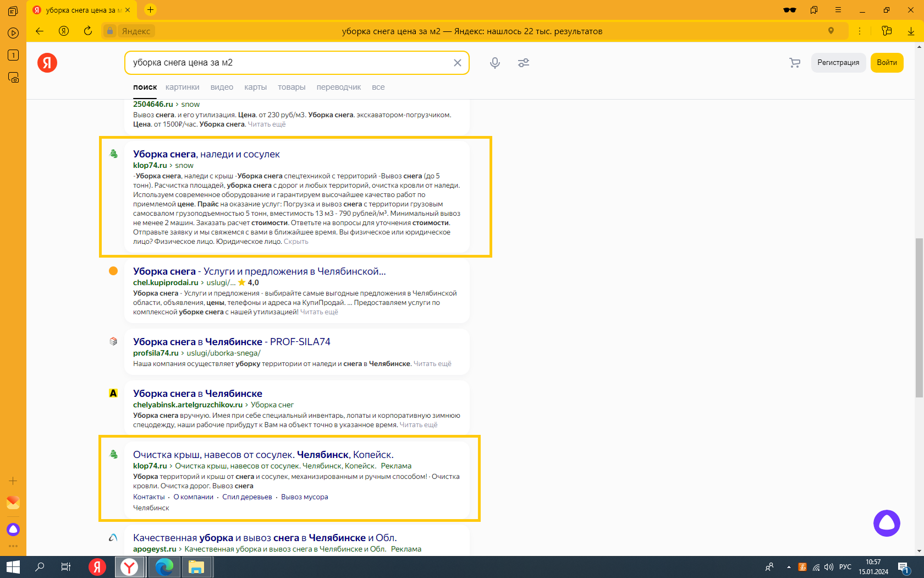Open File Explorer from the taskbar

point(196,567)
